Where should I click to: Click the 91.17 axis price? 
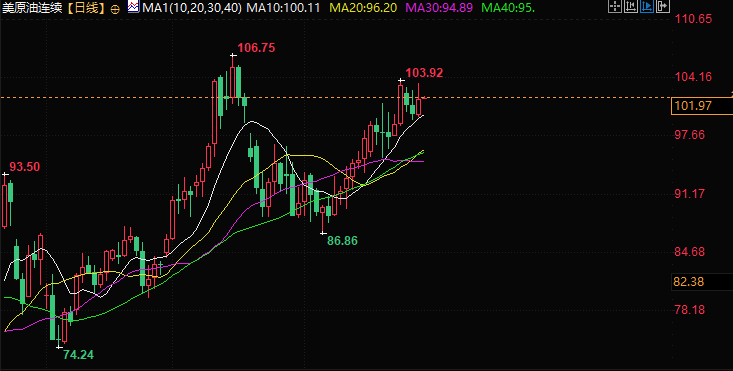pos(689,193)
